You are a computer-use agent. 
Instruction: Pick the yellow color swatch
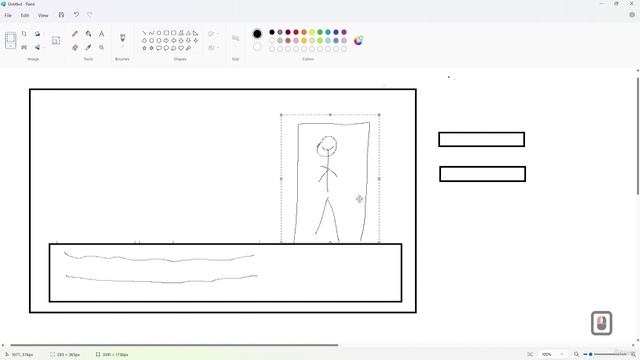click(x=312, y=32)
